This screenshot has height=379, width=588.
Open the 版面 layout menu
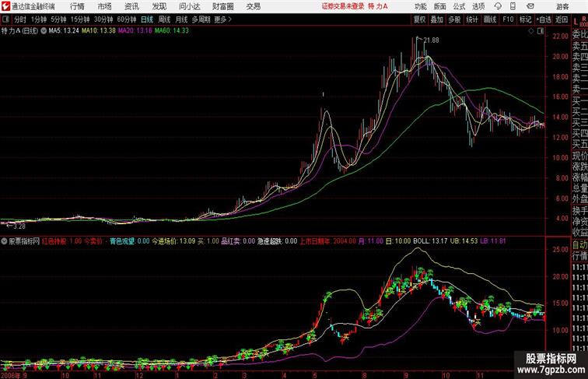click(440, 6)
